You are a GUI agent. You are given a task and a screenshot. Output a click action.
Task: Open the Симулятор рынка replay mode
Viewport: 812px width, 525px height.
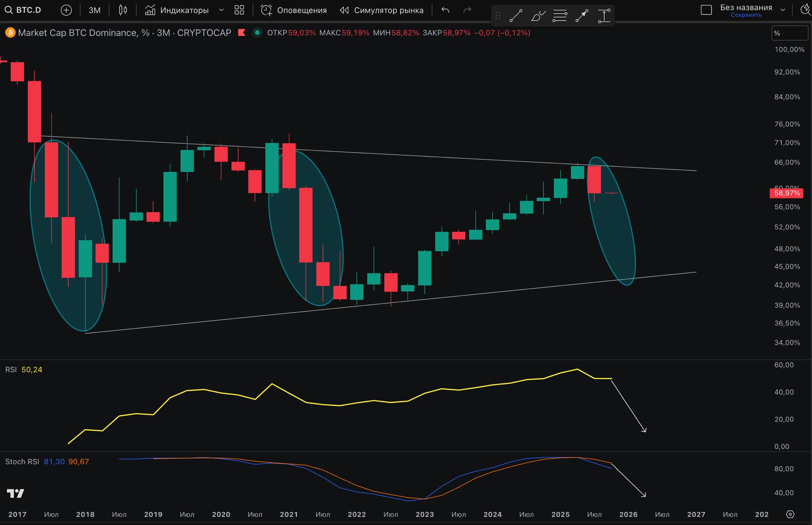click(382, 10)
